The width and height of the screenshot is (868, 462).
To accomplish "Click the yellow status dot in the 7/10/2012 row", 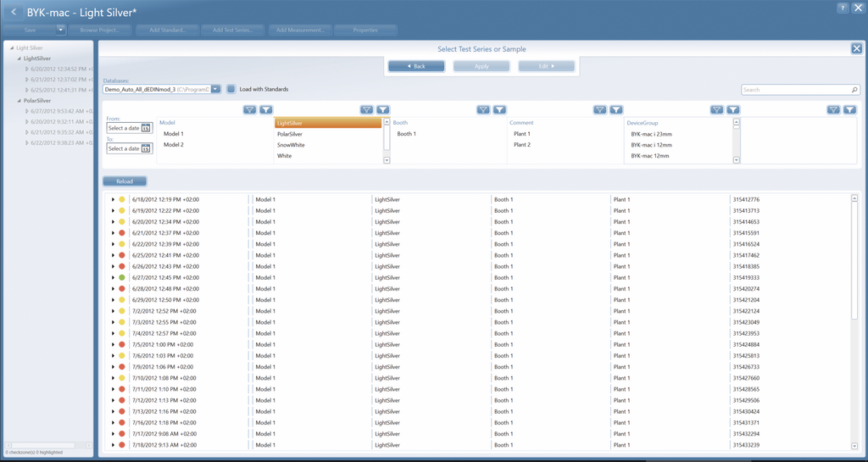I will pos(122,378).
